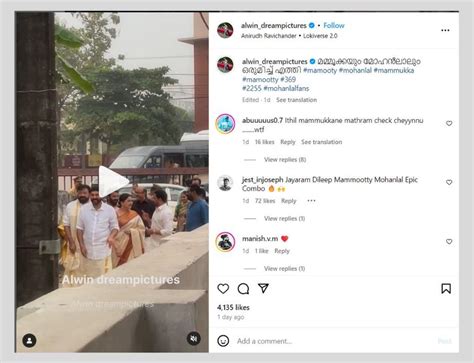The width and height of the screenshot is (474, 363).
Task: Open the emoji picker smiley icon
Action: (x=223, y=341)
